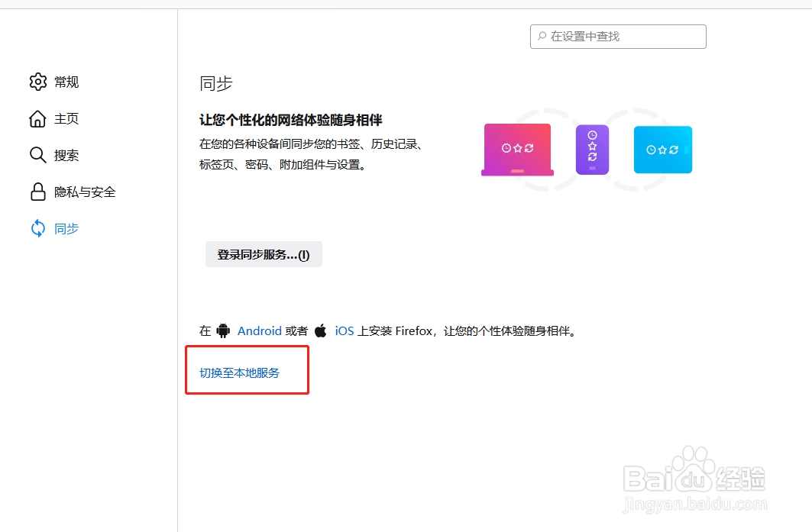Click the purple phone sync illustration
The image size is (812, 532).
(593, 150)
